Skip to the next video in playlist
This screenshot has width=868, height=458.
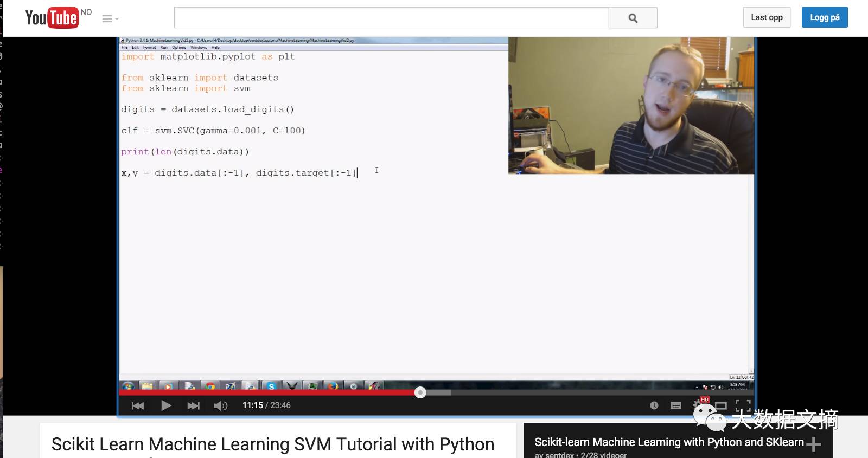[193, 405]
